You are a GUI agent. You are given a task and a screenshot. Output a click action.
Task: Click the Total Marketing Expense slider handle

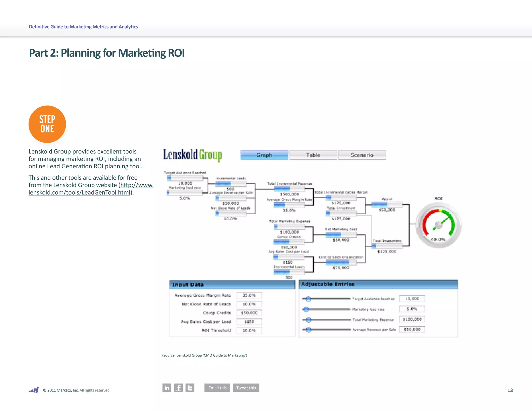coord(309,320)
